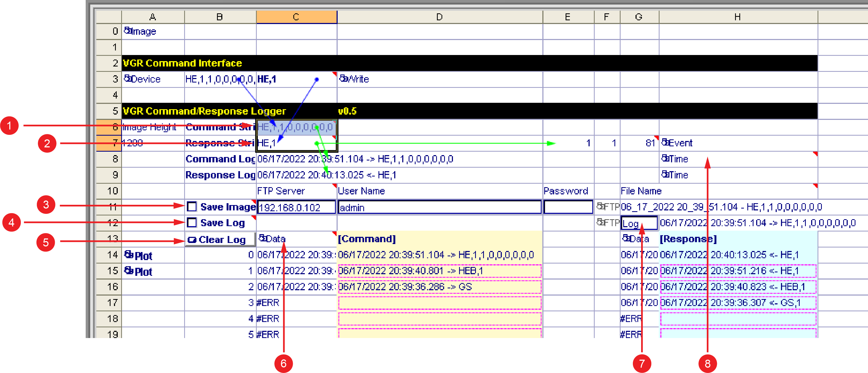Click the Event function icon
Image resolution: width=868 pixels, height=373 pixels.
click(665, 143)
